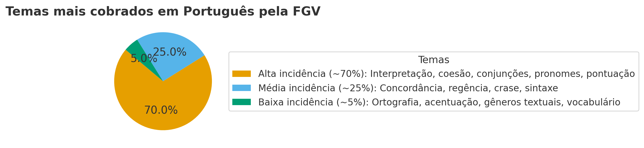Select the orange Alta incidência legend swatch
Viewport: 644px width, 148px height.
pyautogui.click(x=241, y=74)
